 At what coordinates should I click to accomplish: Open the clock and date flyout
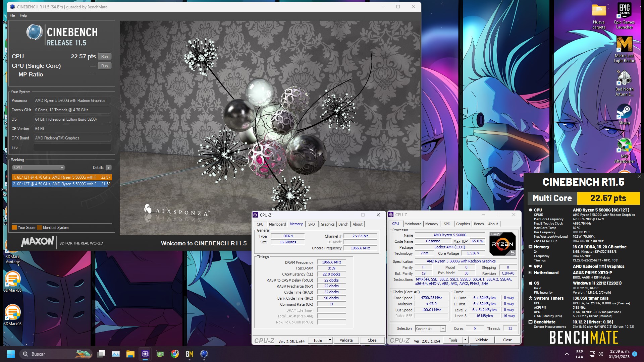[x=619, y=354]
